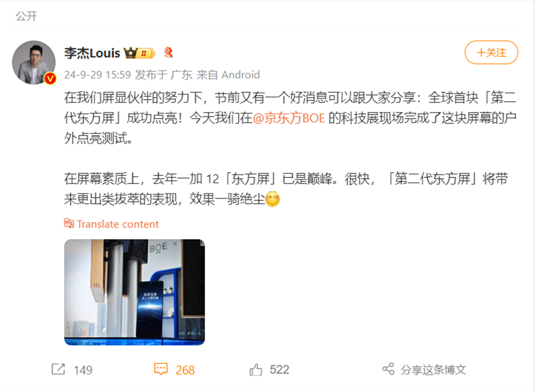The image size is (535, 392).
Task: Click the 24-9-29 15:59 timestamp
Action: point(97,74)
